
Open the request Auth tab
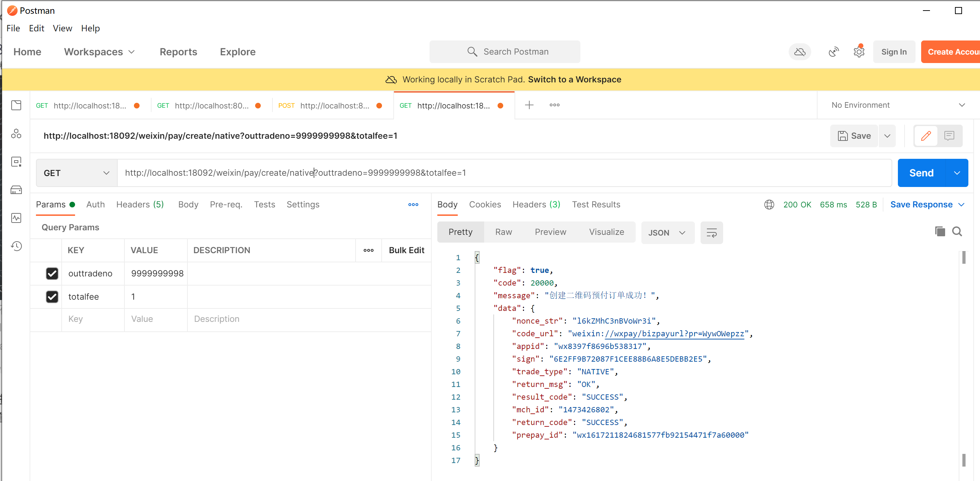[x=95, y=205]
